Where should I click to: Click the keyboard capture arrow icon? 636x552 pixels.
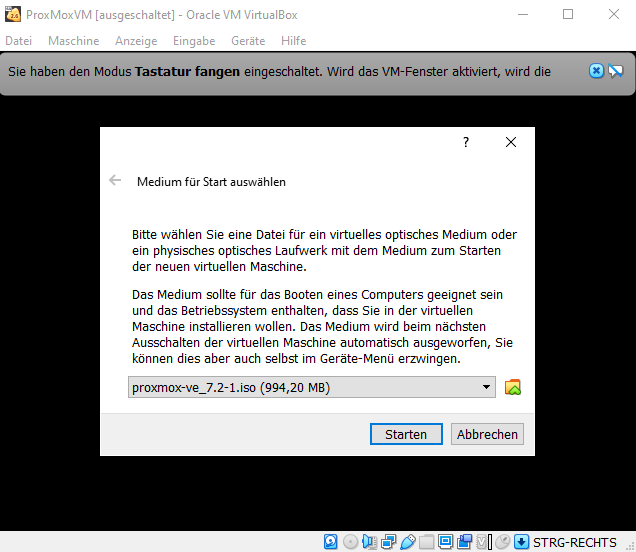click(x=521, y=542)
